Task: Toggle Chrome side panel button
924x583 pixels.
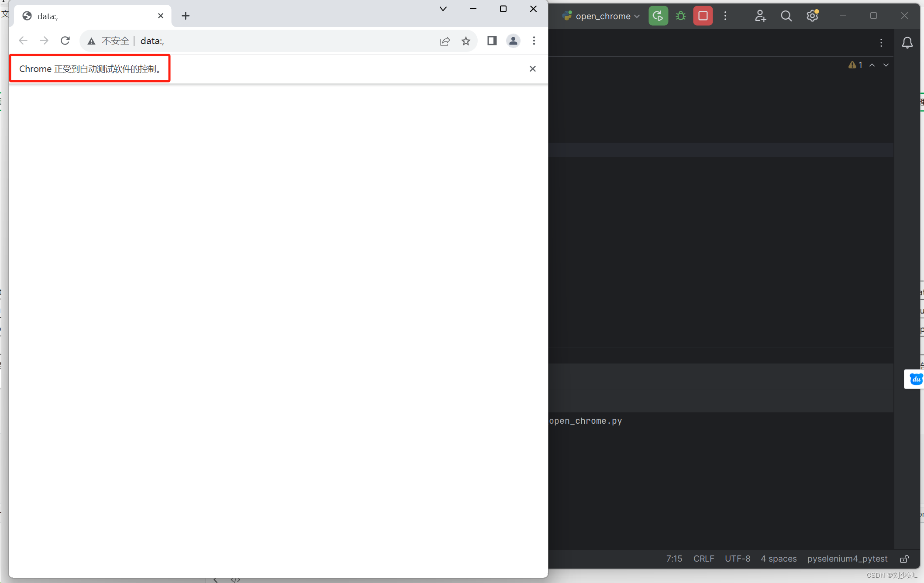Action: pyautogui.click(x=492, y=41)
